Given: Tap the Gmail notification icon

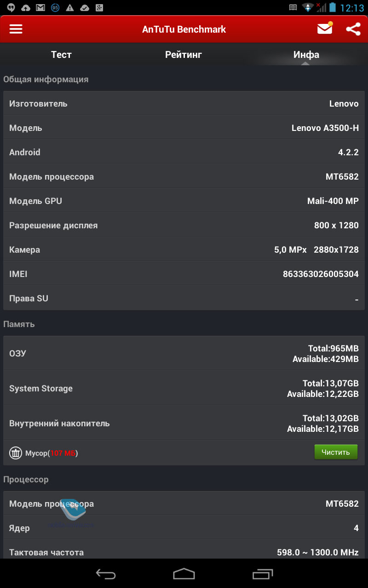Looking at the screenshot, I should (40, 7).
